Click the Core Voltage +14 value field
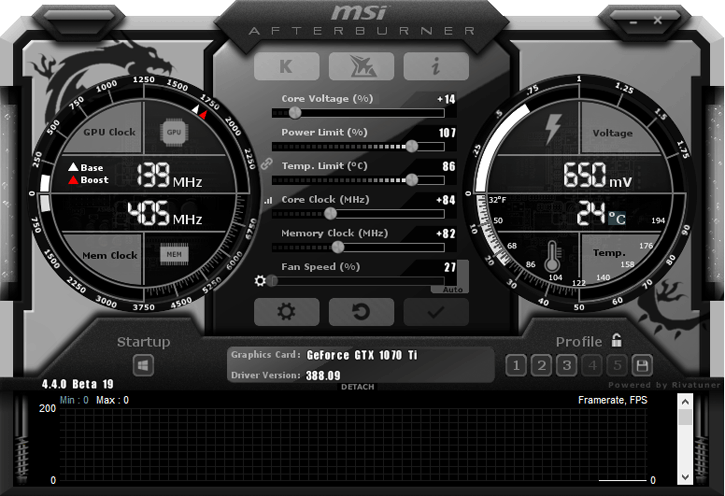This screenshot has width=725, height=496. tap(446, 99)
